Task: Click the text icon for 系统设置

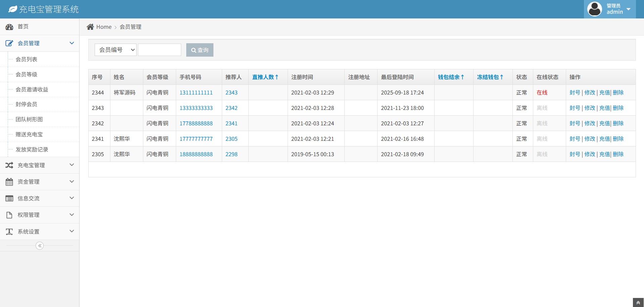Action: 9,232
